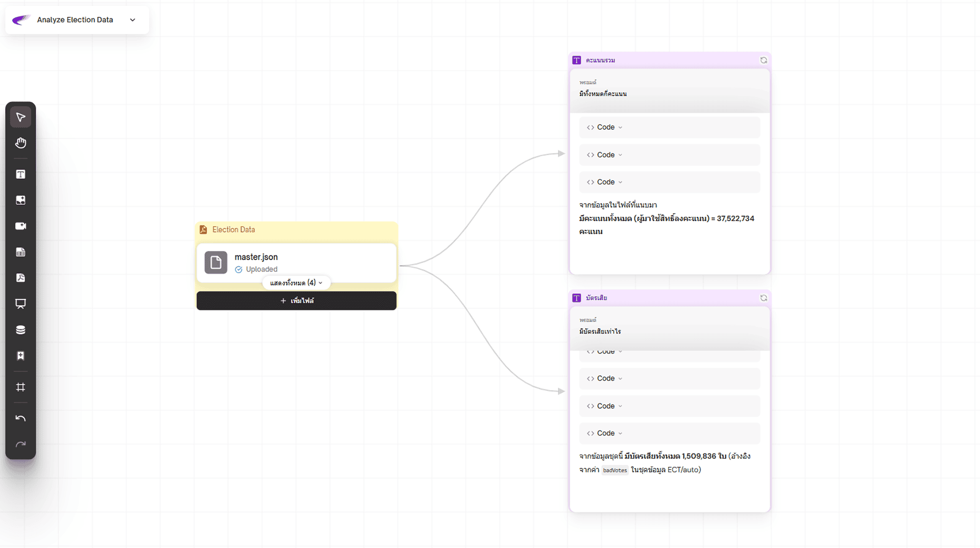
Task: Expand the first Code block in คะแนนรวม
Action: pos(605,127)
